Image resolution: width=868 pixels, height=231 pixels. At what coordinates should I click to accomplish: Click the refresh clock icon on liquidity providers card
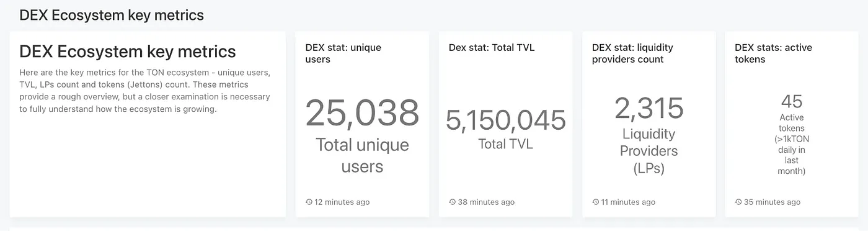pyautogui.click(x=595, y=202)
